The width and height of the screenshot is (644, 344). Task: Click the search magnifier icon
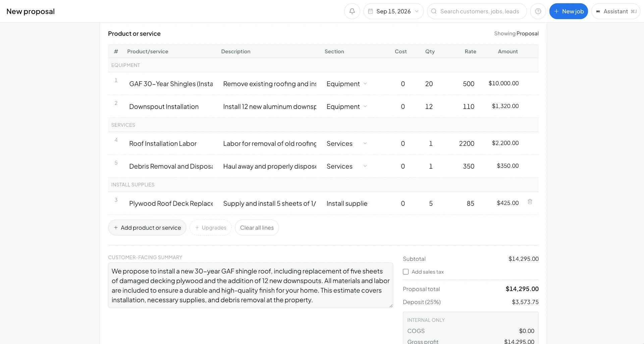[434, 11]
